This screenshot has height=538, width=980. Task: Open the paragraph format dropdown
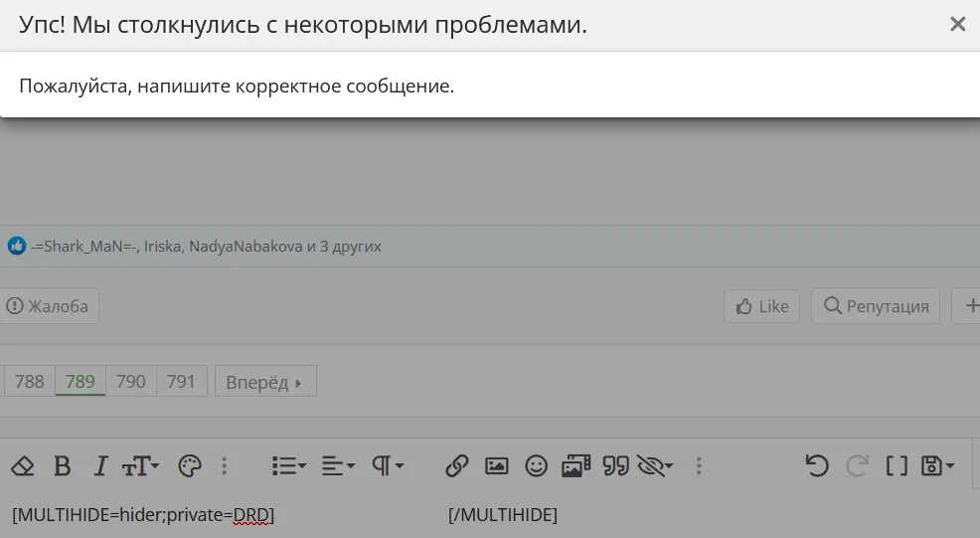tap(388, 466)
